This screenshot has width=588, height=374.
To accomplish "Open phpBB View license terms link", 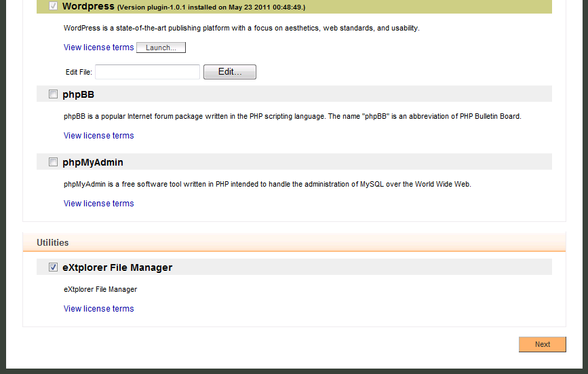I will point(98,136).
